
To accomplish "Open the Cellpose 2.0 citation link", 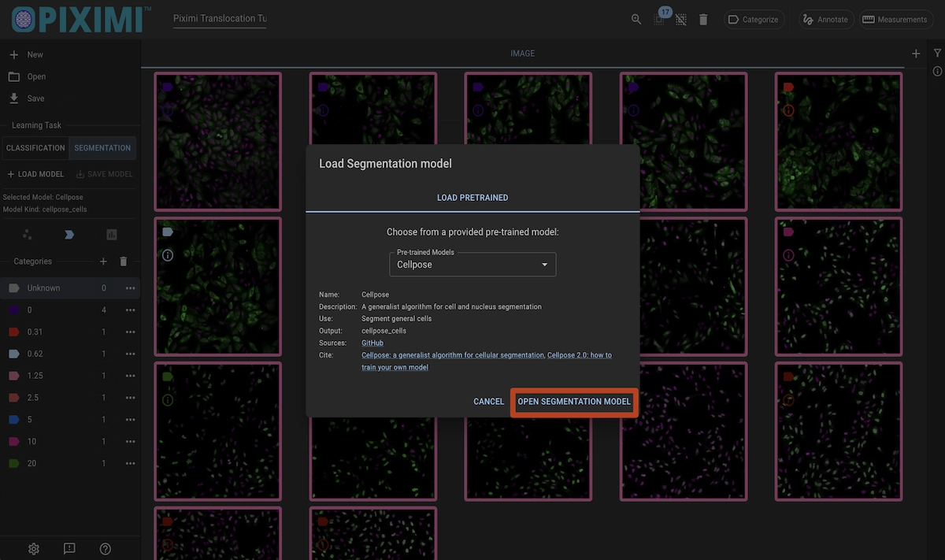I will [x=486, y=362].
